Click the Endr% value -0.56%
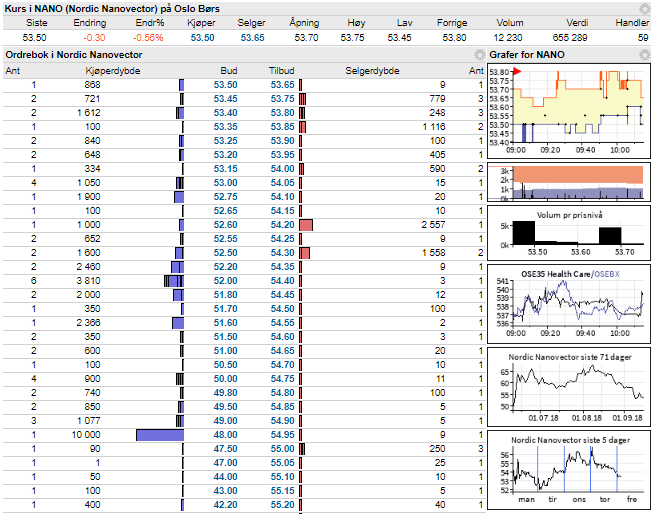 (148, 38)
